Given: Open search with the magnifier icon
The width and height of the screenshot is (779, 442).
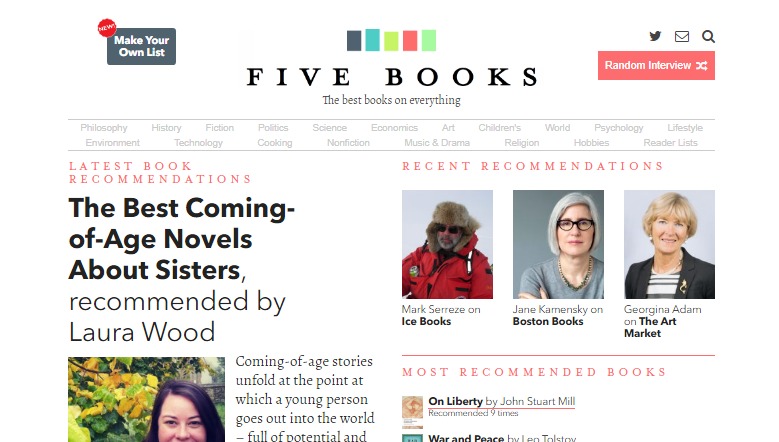Looking at the screenshot, I should pyautogui.click(x=708, y=36).
